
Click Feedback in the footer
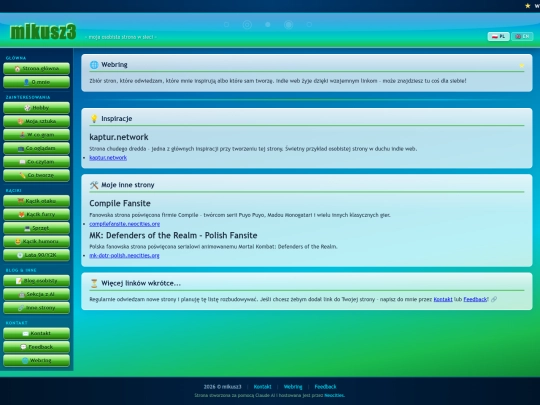[x=325, y=387]
